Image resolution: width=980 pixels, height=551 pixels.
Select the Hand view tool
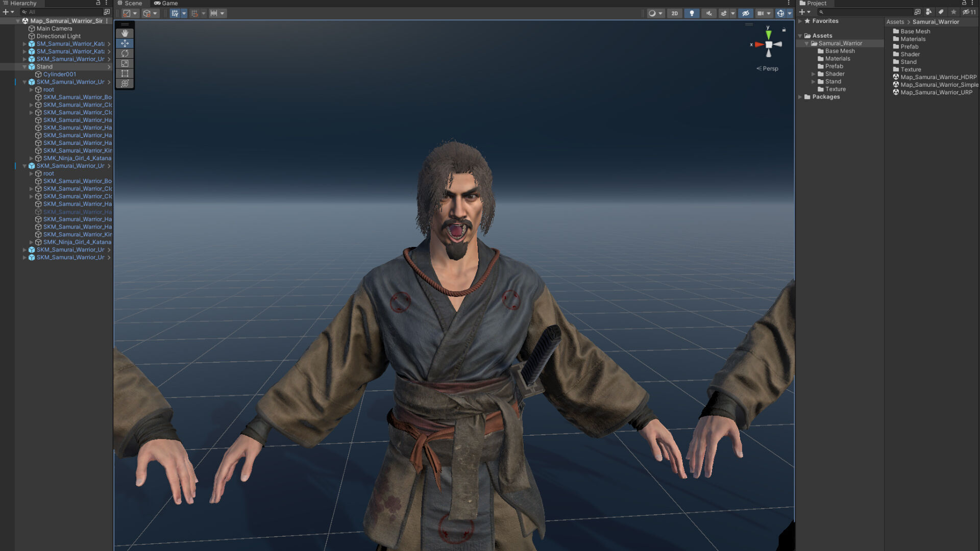pyautogui.click(x=125, y=33)
